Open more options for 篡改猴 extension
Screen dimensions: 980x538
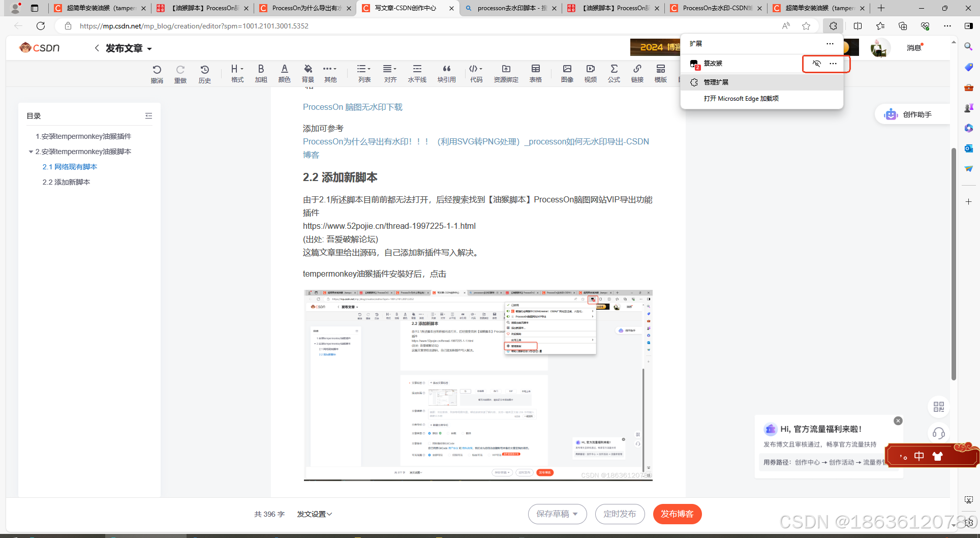[833, 64]
